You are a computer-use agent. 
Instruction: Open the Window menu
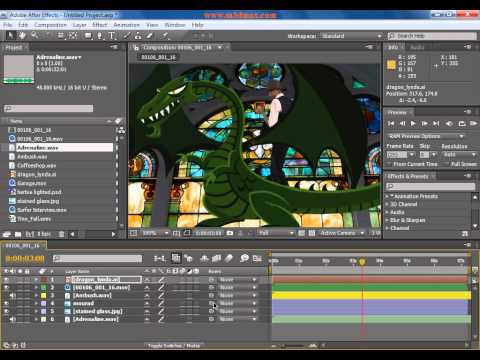pyautogui.click(x=175, y=25)
